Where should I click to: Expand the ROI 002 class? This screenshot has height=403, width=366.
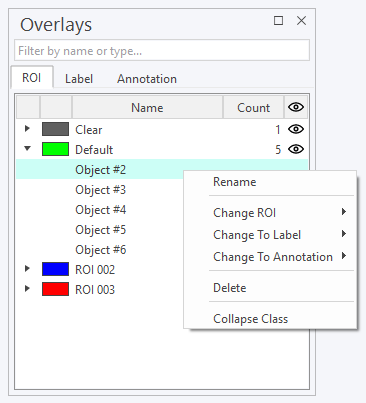coord(27,268)
